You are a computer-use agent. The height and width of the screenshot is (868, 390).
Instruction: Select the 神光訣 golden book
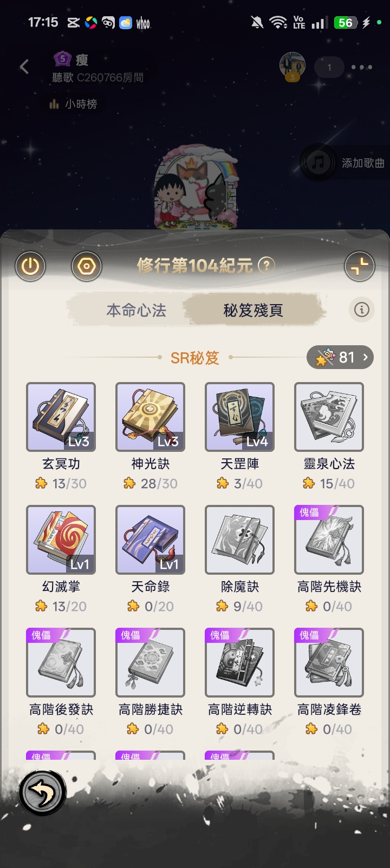[151, 417]
